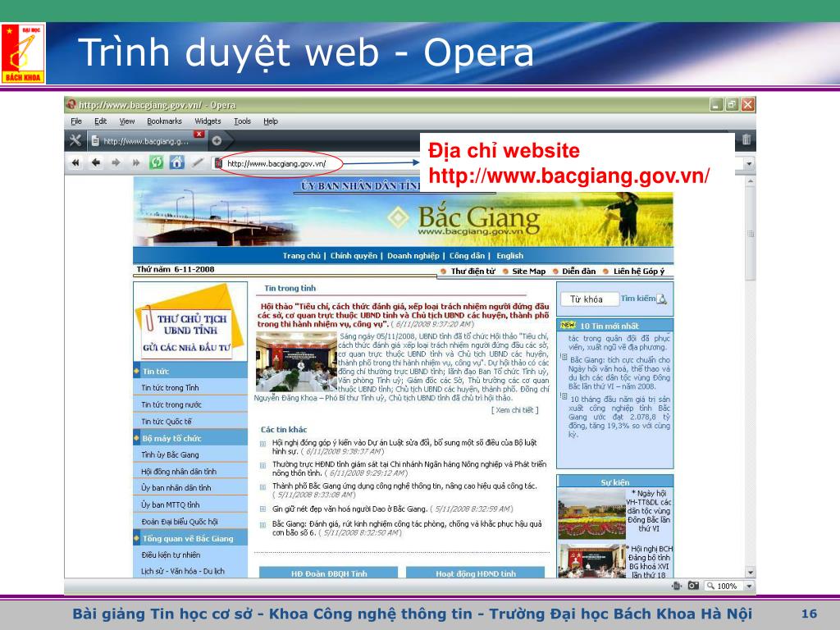The image size is (840, 630).
Task: Open the Tools menu
Action: point(242,121)
